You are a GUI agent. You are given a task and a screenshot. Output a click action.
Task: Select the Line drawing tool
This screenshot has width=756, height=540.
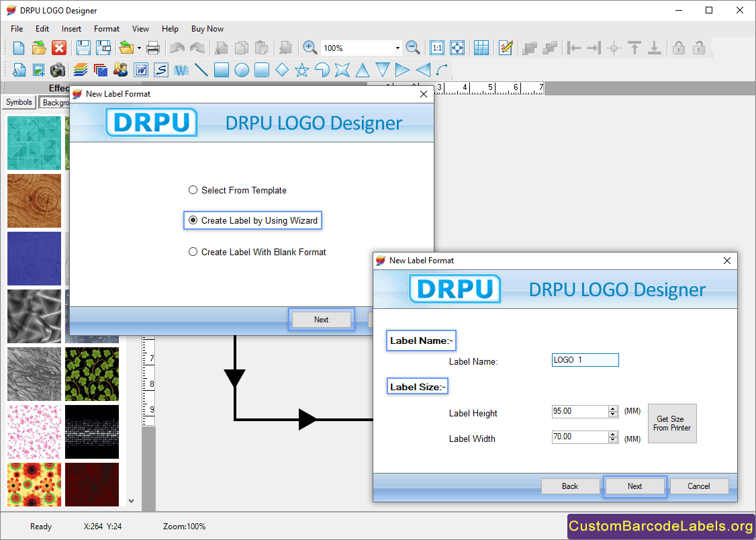pos(201,71)
